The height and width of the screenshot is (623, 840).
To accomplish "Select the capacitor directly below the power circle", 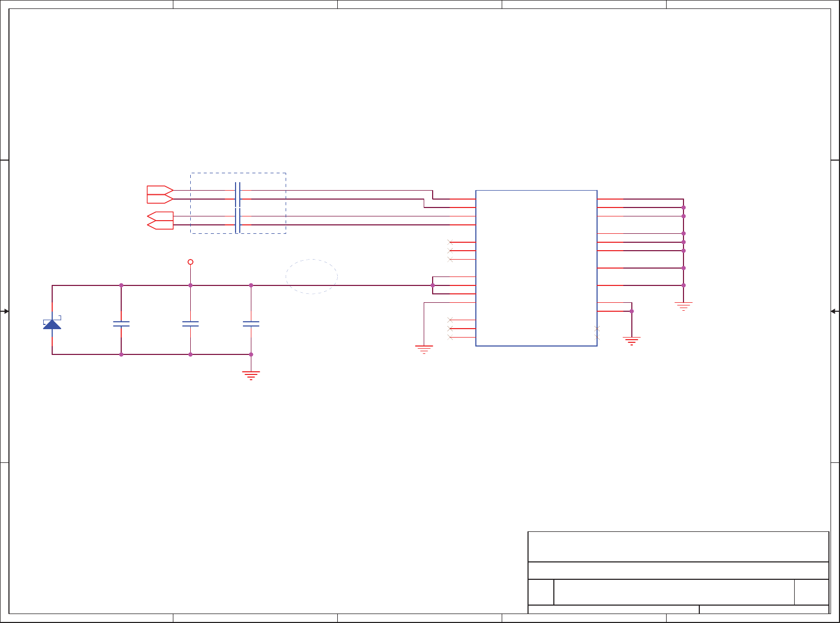I will (190, 324).
